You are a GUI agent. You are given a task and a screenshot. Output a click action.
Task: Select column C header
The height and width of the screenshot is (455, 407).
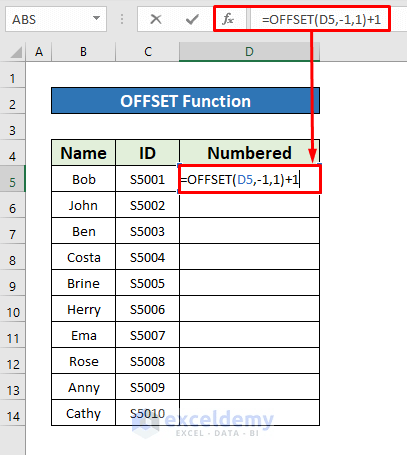click(147, 52)
